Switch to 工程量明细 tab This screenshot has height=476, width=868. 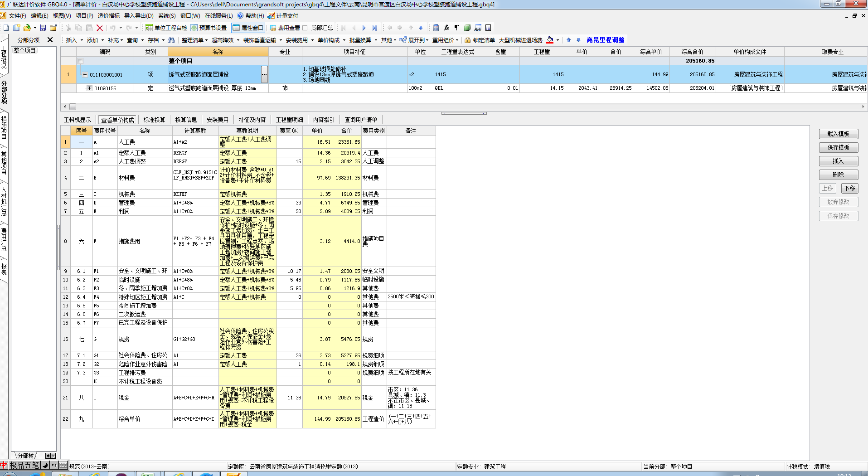tap(290, 120)
